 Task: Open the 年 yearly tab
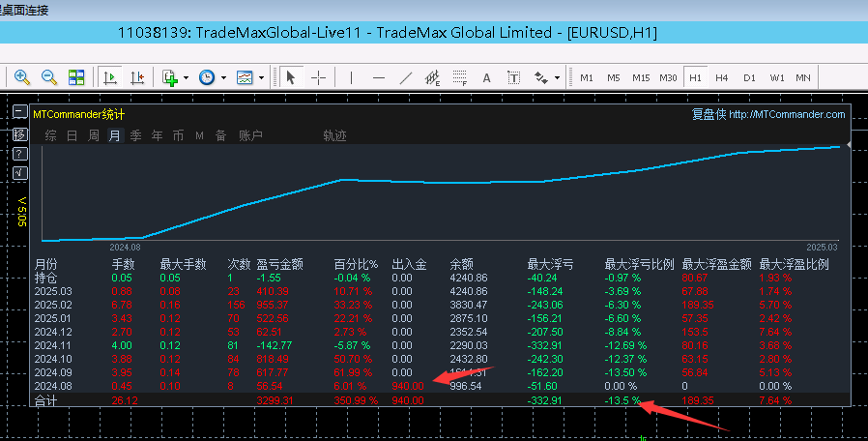(158, 135)
